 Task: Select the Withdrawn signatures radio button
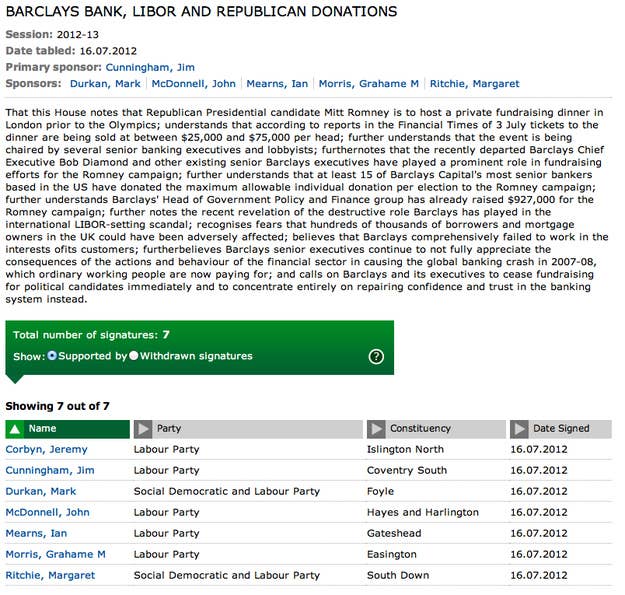tap(134, 356)
